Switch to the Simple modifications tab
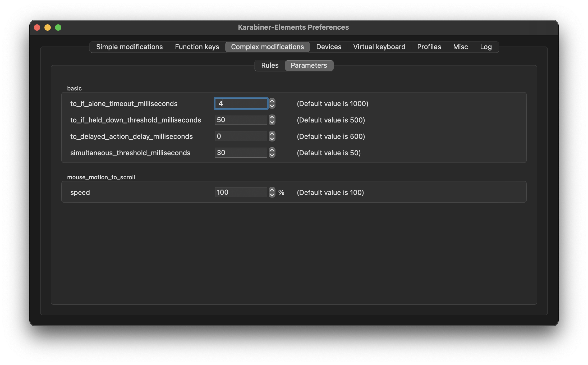Screen dimensions: 588x365 [129, 47]
